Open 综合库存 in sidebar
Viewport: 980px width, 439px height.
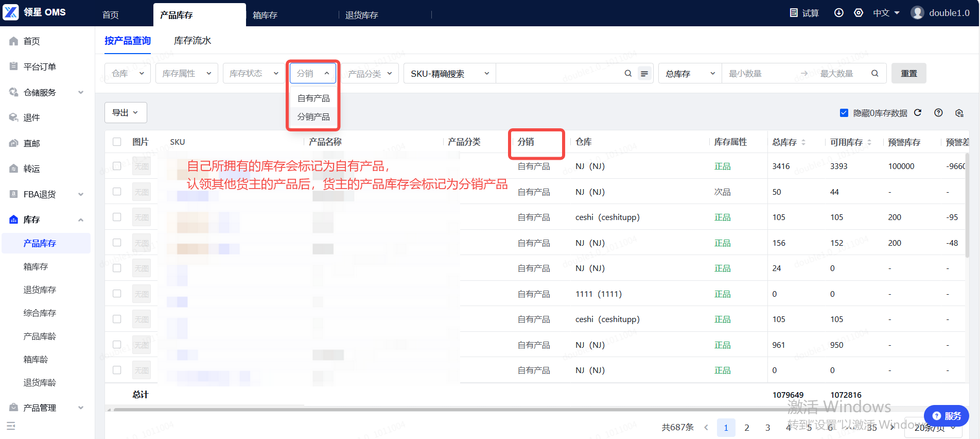coord(40,313)
